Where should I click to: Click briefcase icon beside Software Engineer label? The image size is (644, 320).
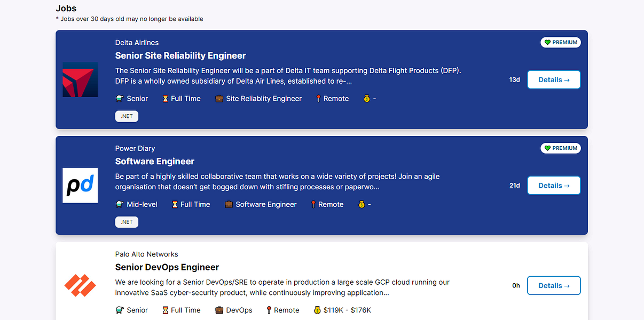[x=229, y=204]
